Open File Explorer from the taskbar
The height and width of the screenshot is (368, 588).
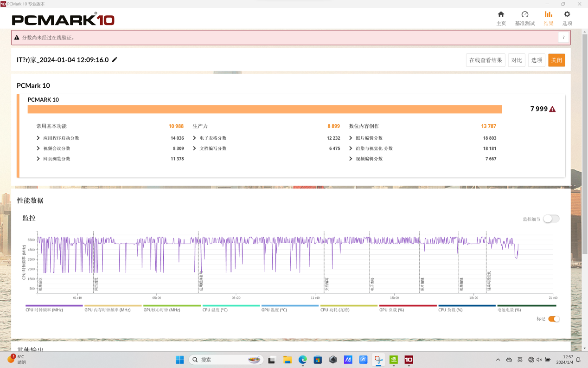tap(288, 360)
